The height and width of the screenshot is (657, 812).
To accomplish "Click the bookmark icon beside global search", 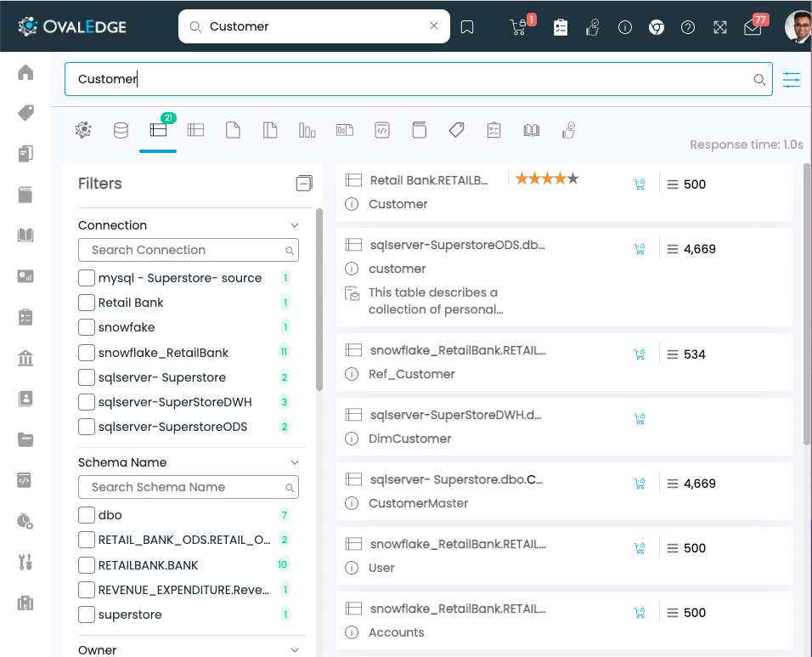I will pos(467,27).
